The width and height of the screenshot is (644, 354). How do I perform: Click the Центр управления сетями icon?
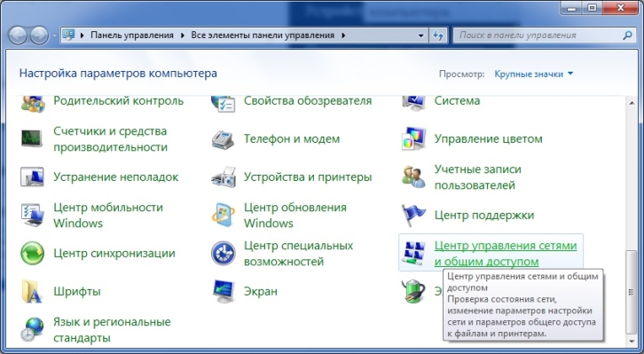413,253
